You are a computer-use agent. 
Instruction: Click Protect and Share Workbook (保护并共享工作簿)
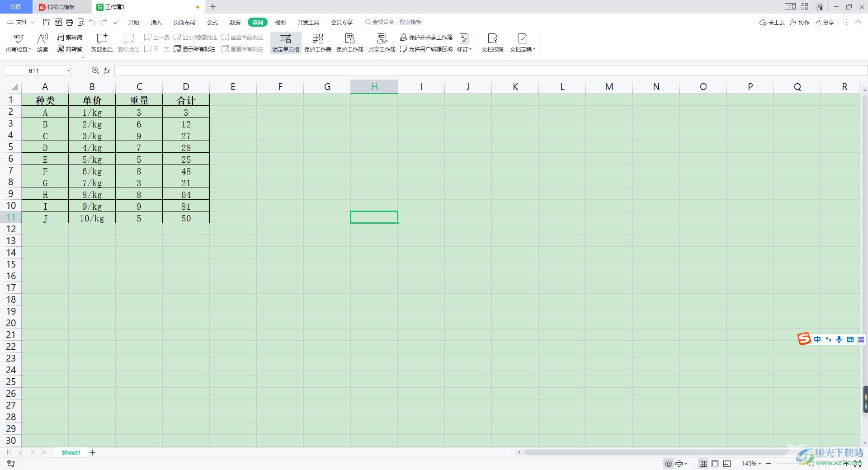426,37
